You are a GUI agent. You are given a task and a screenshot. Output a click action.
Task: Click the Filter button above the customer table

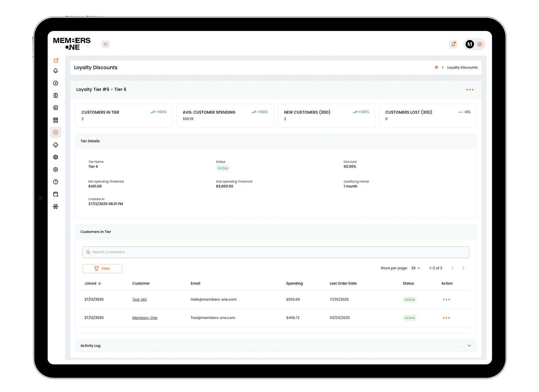(102, 268)
